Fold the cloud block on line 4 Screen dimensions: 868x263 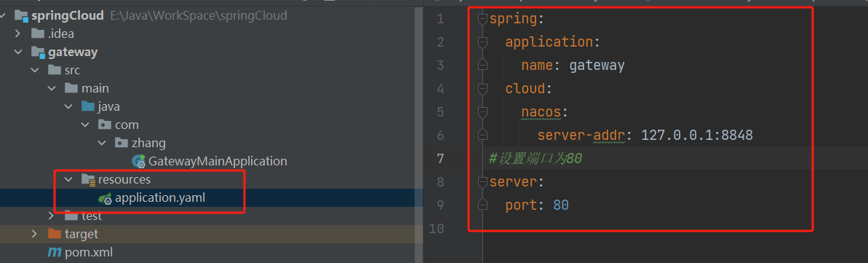pyautogui.click(x=482, y=89)
